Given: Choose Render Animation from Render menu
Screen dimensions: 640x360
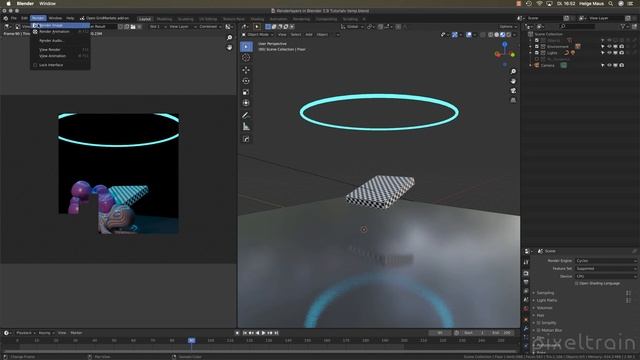Looking at the screenshot, I should pyautogui.click(x=60, y=31).
